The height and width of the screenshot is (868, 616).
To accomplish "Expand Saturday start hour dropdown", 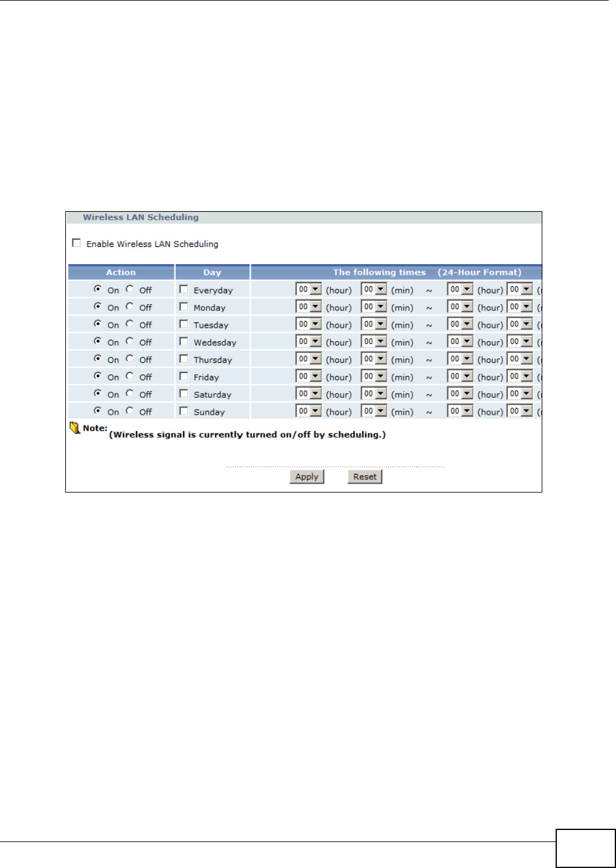I will pyautogui.click(x=309, y=394).
